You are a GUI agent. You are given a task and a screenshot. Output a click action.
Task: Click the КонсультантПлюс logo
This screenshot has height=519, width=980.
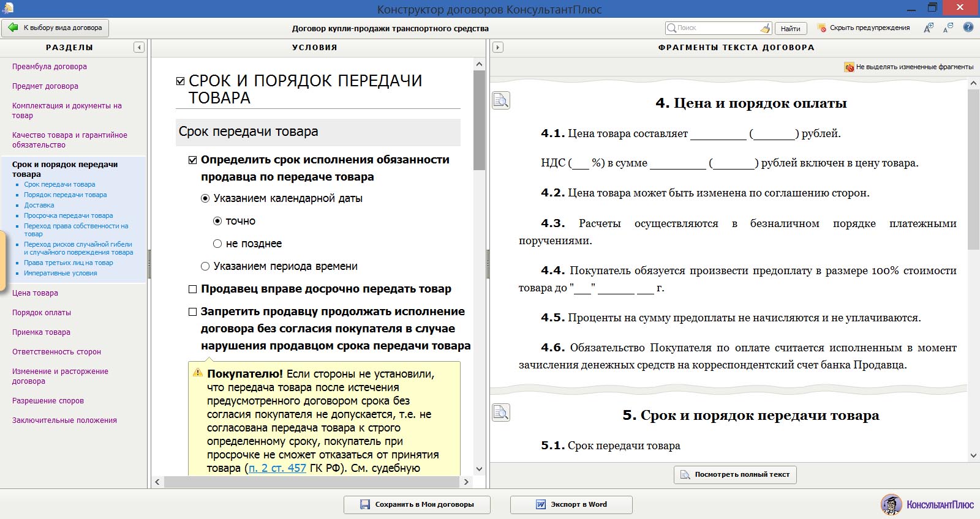pos(927,504)
